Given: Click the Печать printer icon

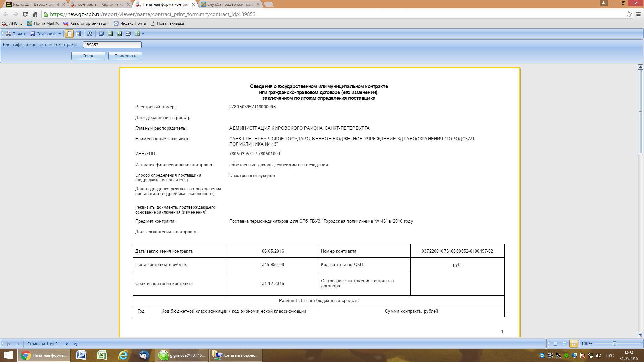Looking at the screenshot, I should click(8, 34).
